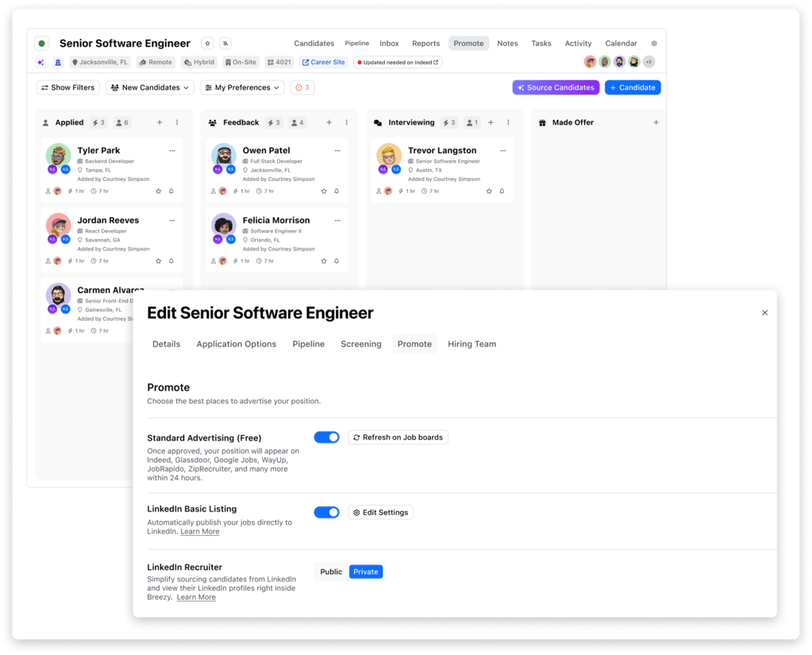Show extra team members +2 avatar
This screenshot has height=655, width=812.
point(648,62)
